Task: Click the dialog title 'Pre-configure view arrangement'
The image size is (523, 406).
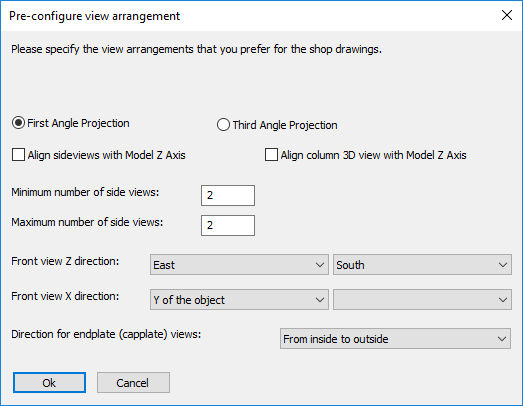Action: (x=94, y=16)
